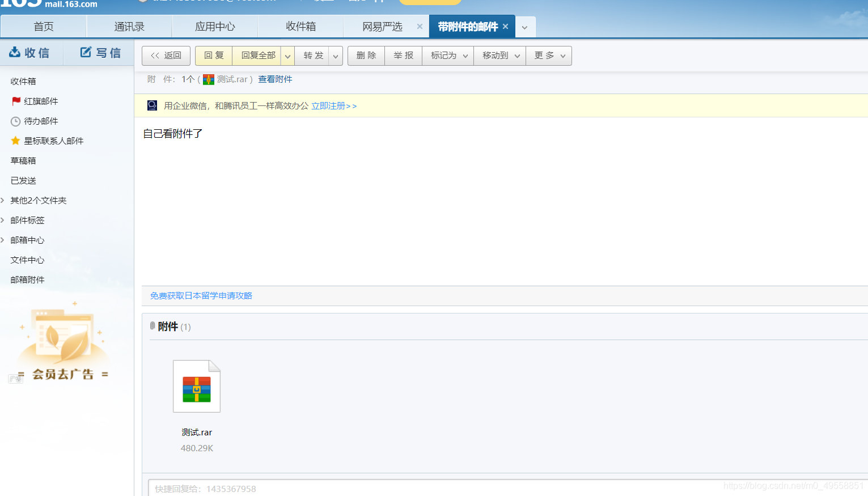Click the 转发 forward button
This screenshot has width=868, height=496.
(x=313, y=56)
